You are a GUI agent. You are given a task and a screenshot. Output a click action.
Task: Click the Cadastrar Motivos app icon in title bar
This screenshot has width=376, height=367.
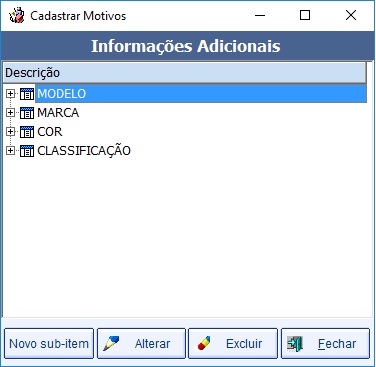click(x=17, y=16)
